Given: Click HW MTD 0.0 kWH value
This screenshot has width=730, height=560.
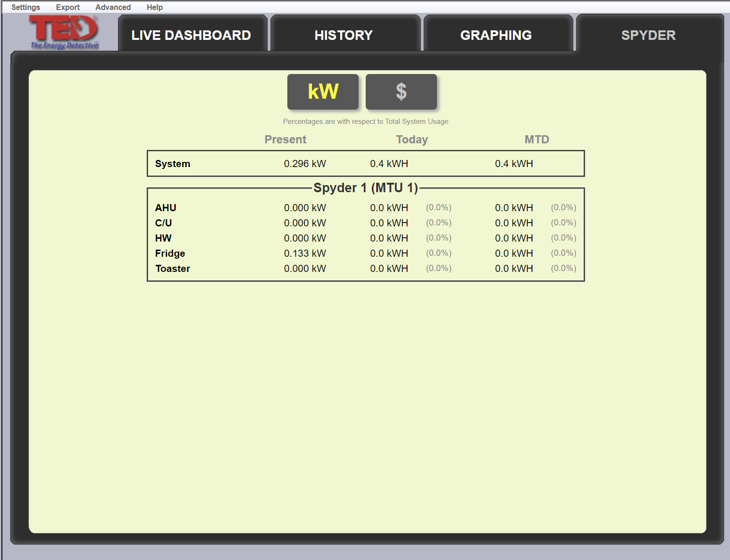Looking at the screenshot, I should click(x=514, y=238).
